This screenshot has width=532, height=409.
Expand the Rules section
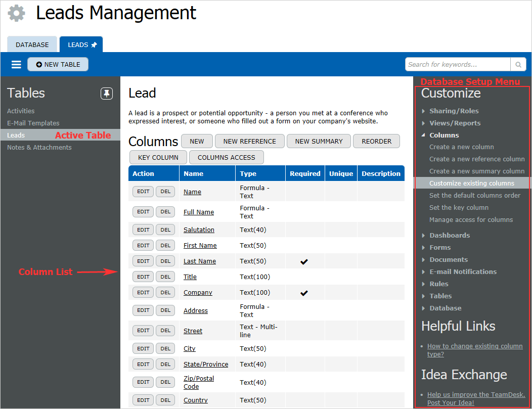(438, 284)
